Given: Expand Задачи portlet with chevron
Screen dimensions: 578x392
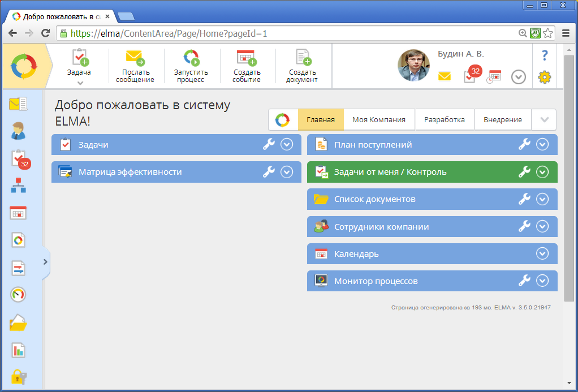Looking at the screenshot, I should click(x=287, y=144).
